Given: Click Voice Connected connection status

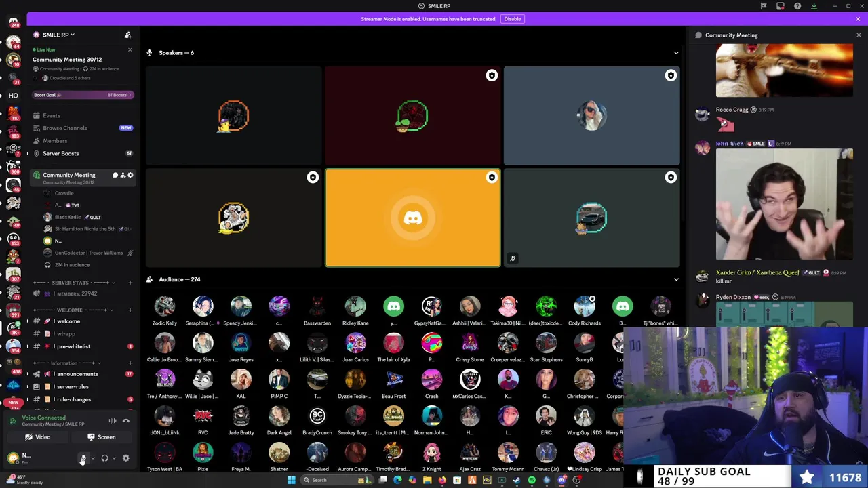Looking at the screenshot, I should [43, 418].
